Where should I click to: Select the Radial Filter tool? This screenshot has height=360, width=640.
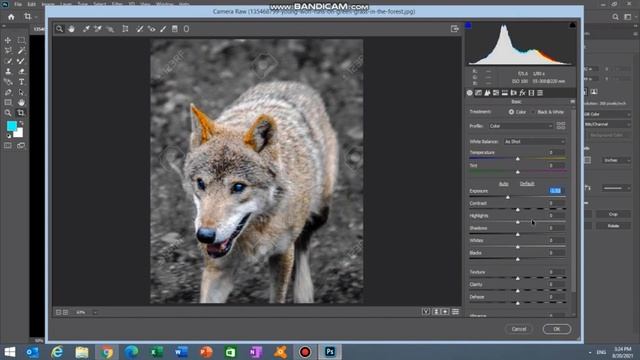pos(186,29)
